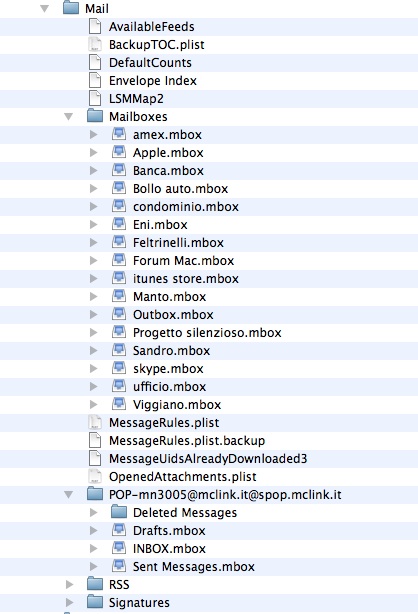This screenshot has width=418, height=614.
Task: Select the 'Progetto silenzioso.mbox' row name
Action: [207, 333]
